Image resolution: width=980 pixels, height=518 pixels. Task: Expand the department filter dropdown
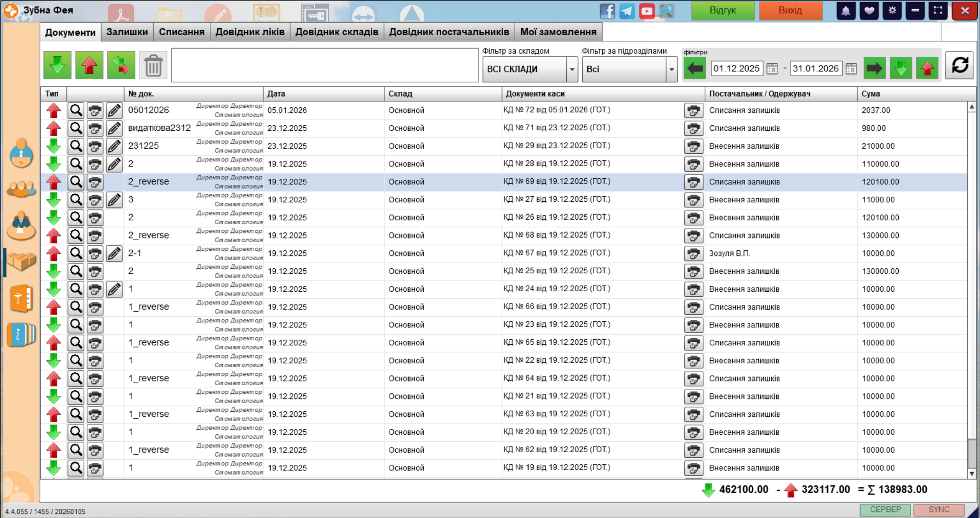point(672,69)
